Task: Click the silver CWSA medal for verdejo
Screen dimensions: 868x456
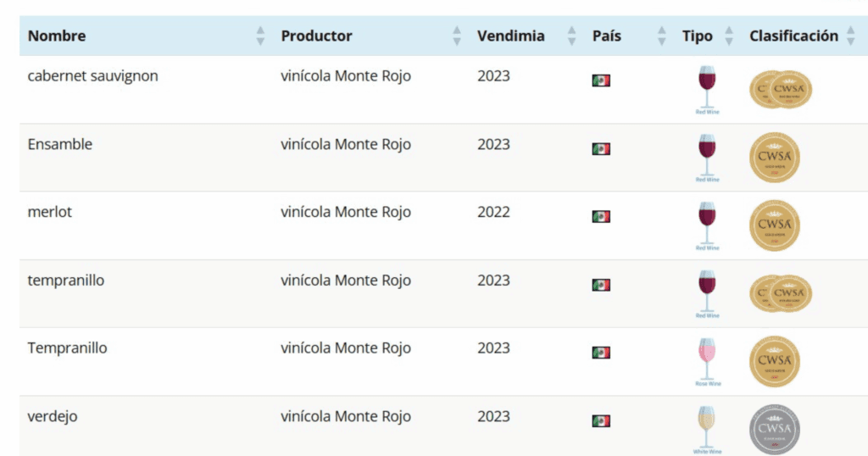Action: tap(774, 429)
